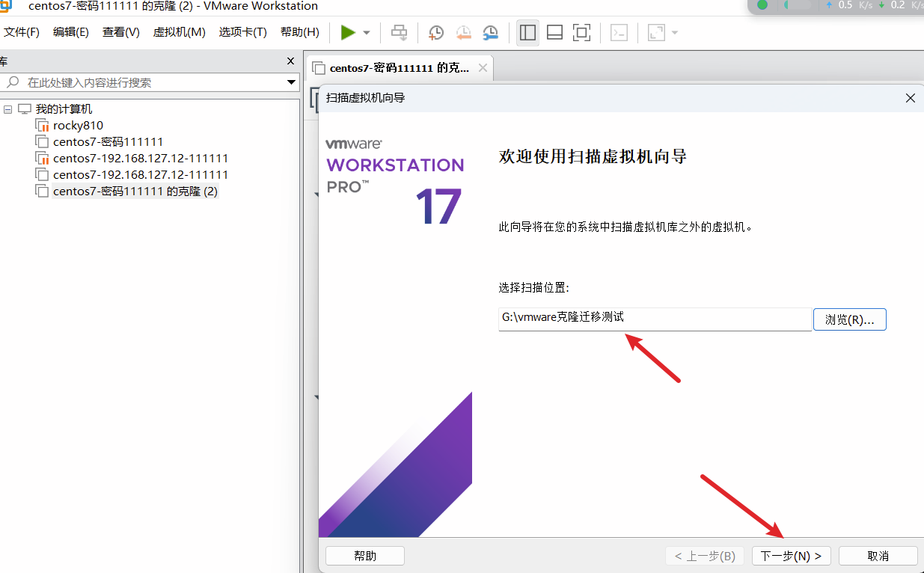Open the snapshot manager wrench-clock icon
The height and width of the screenshot is (573, 924).
(x=491, y=32)
